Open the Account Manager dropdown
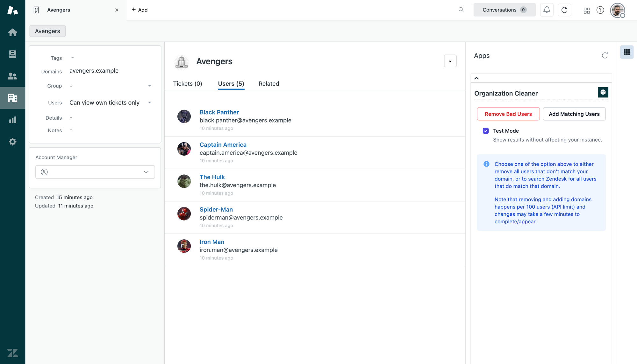Screen dimensions: 637x364 95,172
